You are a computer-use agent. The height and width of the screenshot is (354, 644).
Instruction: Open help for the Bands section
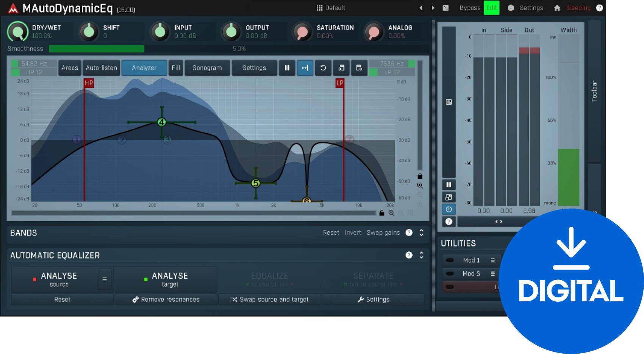point(409,232)
